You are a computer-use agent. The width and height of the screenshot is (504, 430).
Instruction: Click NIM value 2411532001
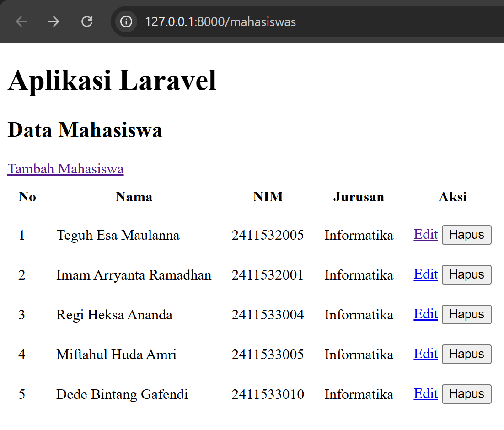[268, 275]
